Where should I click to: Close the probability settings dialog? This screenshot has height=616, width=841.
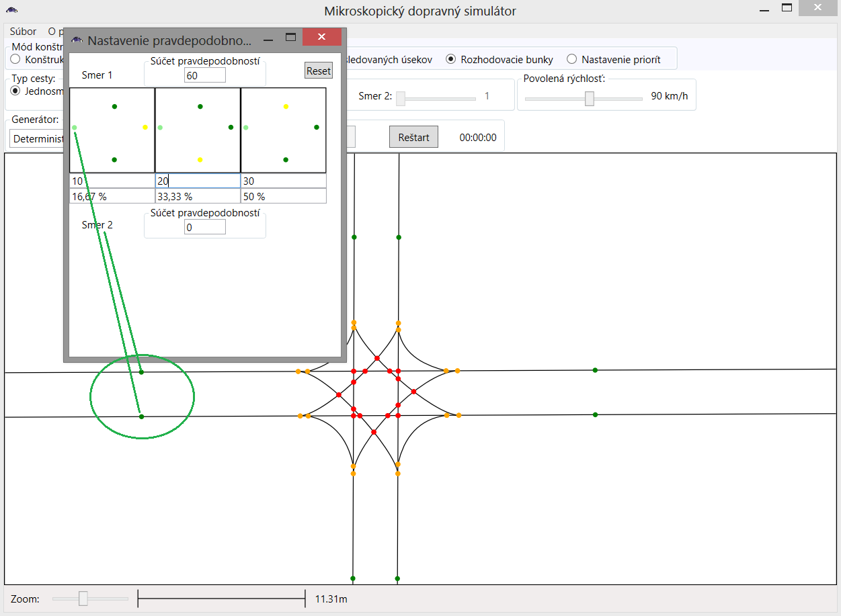(321, 38)
